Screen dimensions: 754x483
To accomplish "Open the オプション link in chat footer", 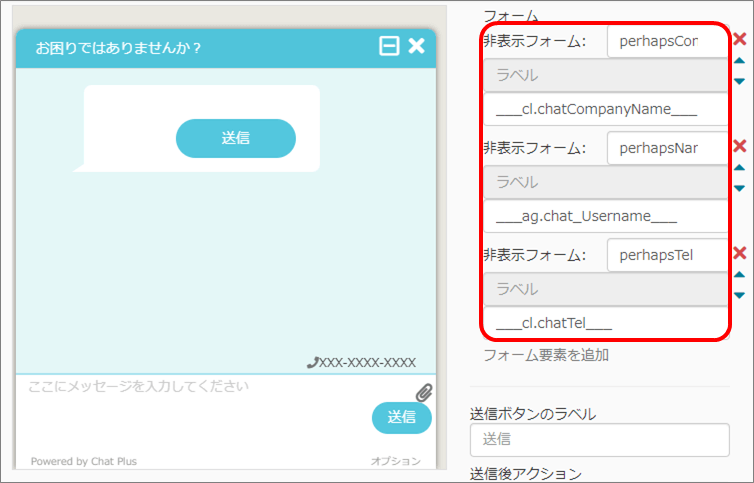I will (396, 461).
